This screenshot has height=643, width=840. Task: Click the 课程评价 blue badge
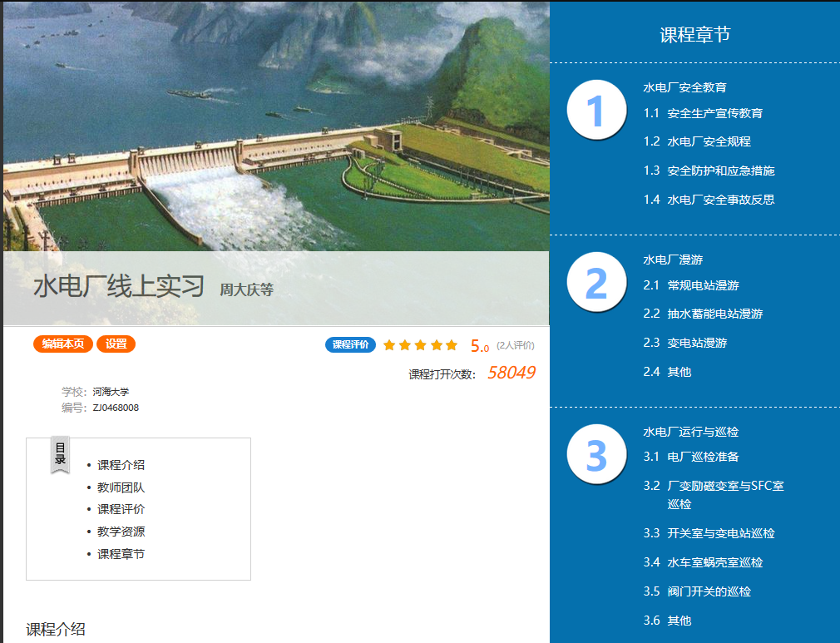(350, 345)
